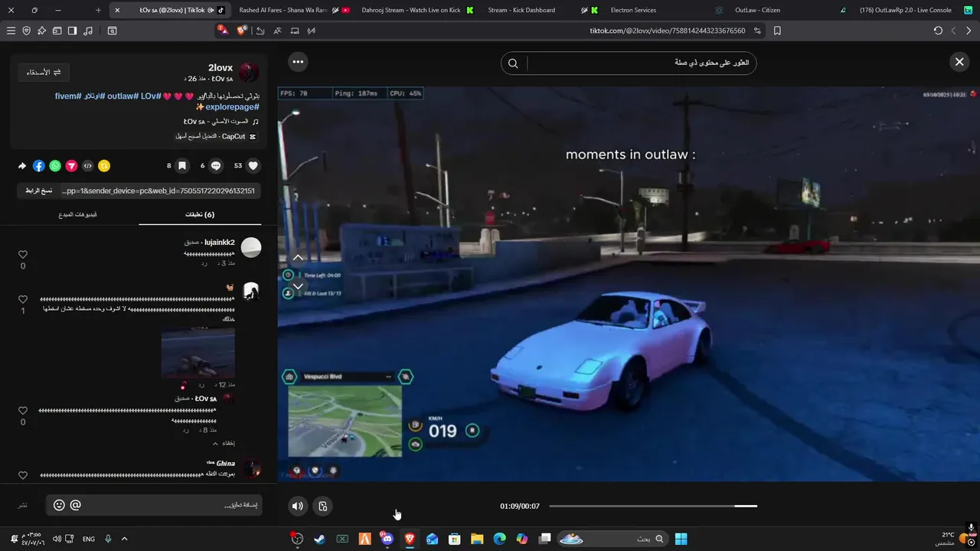980x551 pixels.
Task: Like lujainkk2's comment
Action: (23, 255)
